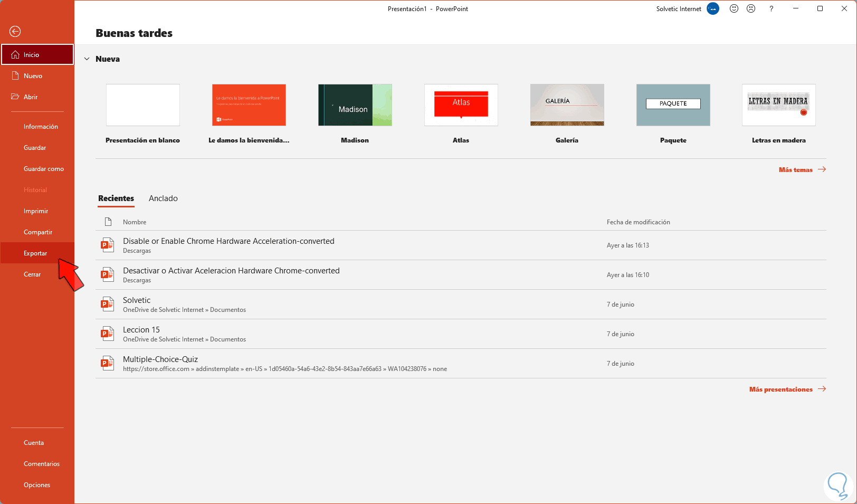Minimize the PowerPoint window

pos(796,8)
